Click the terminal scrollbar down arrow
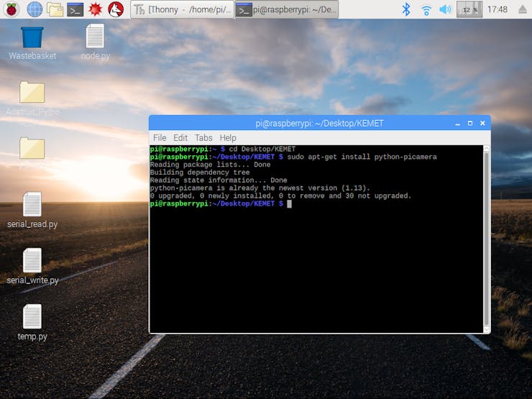This screenshot has width=532, height=399. click(486, 329)
